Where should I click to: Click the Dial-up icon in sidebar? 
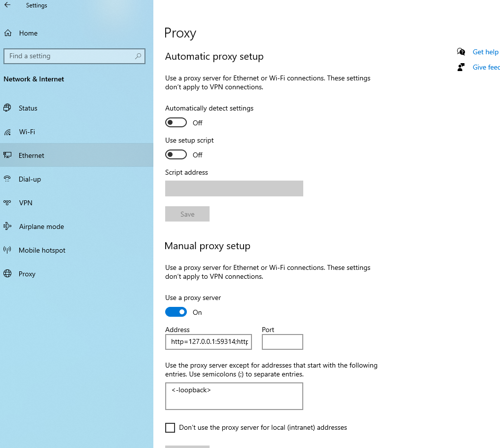pos(7,179)
